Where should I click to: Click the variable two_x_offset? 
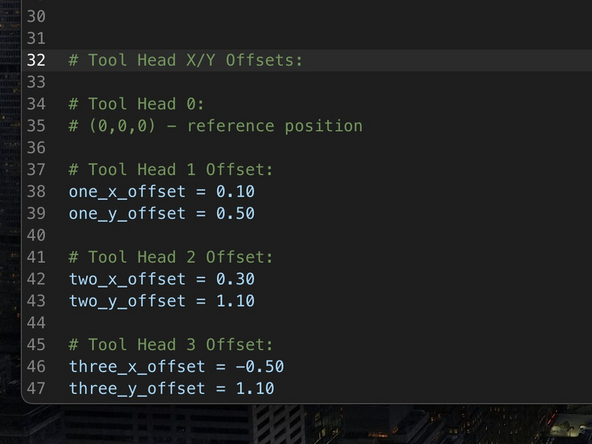pos(127,279)
